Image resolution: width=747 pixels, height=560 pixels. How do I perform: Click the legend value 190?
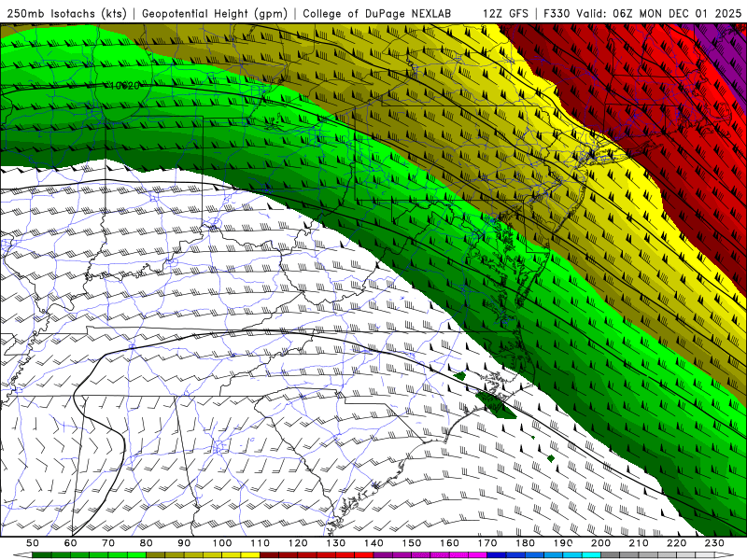click(x=563, y=543)
